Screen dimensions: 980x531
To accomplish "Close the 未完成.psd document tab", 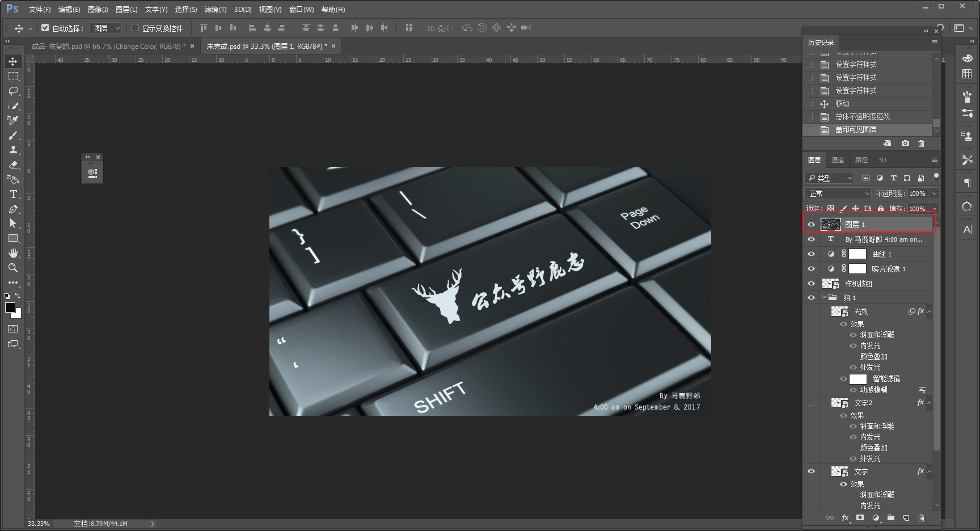I will (x=333, y=47).
